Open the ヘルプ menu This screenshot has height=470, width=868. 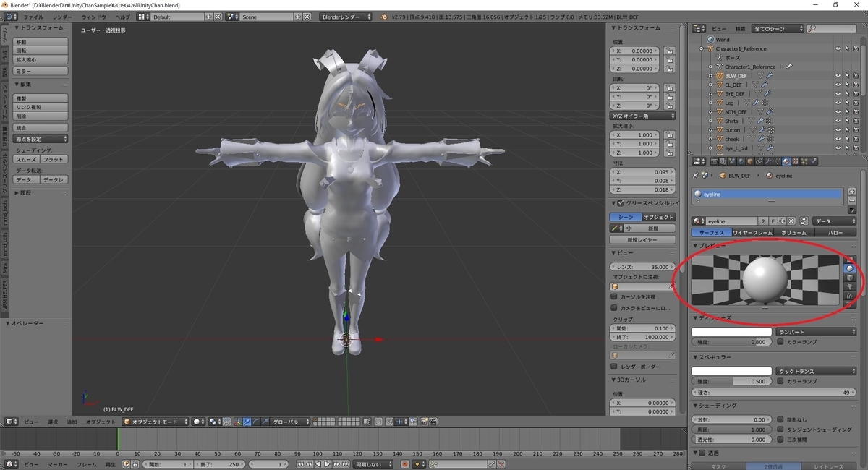tap(124, 17)
